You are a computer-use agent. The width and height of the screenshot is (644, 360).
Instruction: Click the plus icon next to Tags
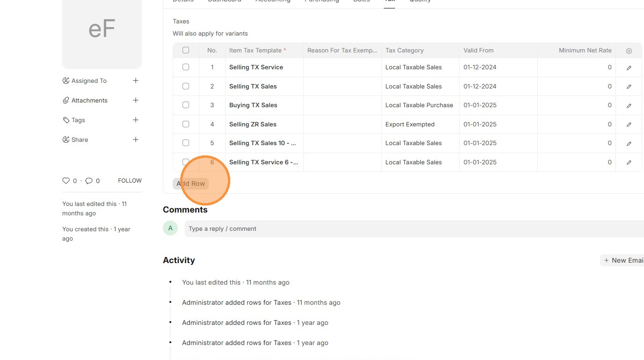pyautogui.click(x=136, y=120)
